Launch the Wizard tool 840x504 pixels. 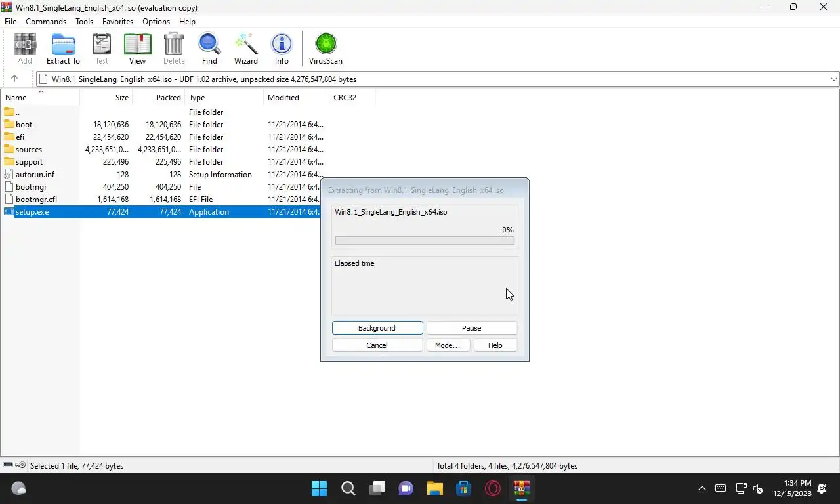click(x=246, y=49)
